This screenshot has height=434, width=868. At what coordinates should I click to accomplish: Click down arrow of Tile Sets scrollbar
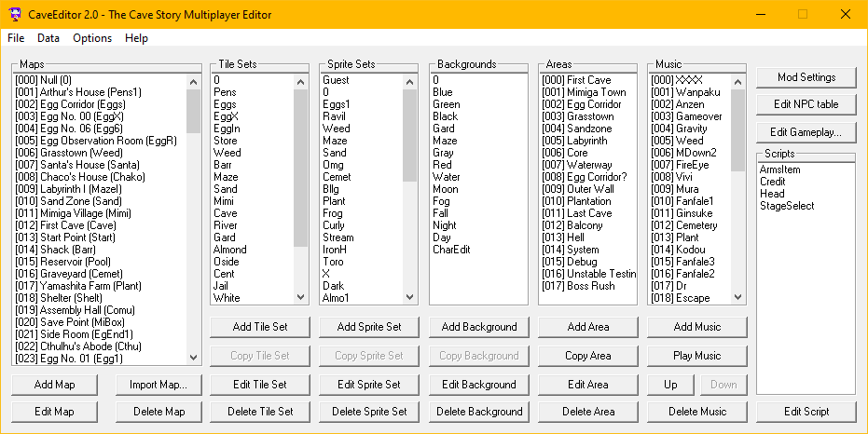(300, 297)
